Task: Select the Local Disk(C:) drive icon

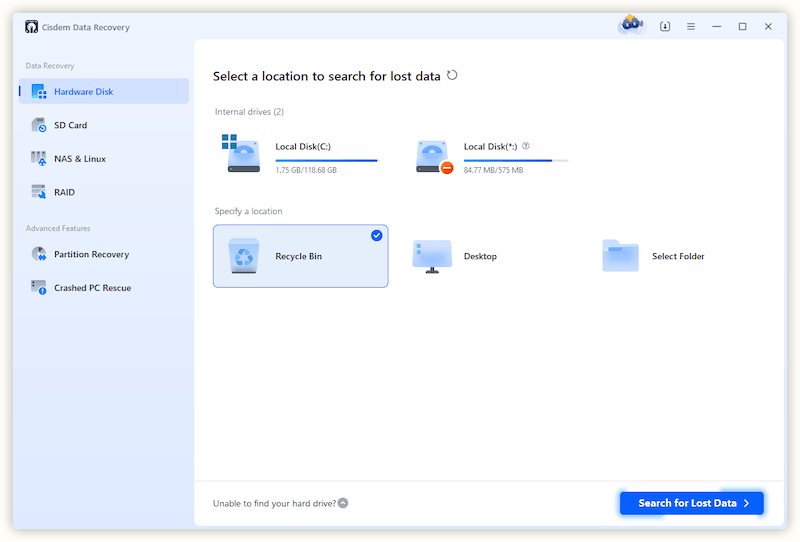Action: (240, 153)
